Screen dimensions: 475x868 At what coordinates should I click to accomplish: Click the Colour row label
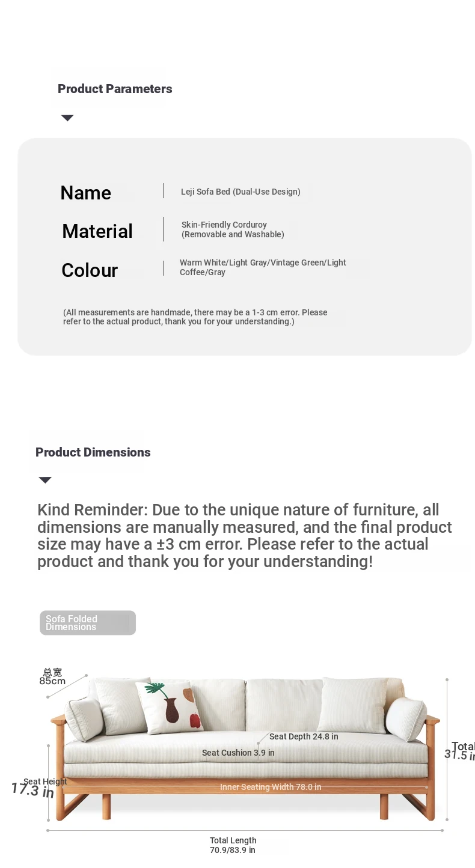point(90,270)
